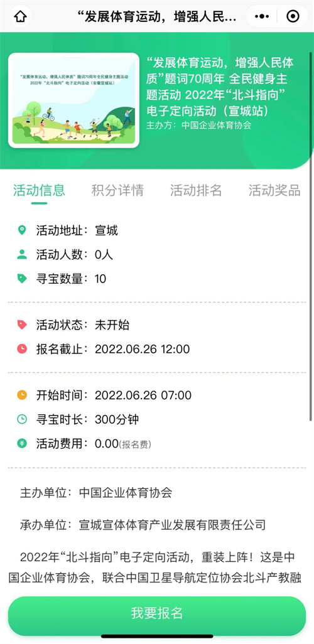Click the page title text in header

[157, 16]
